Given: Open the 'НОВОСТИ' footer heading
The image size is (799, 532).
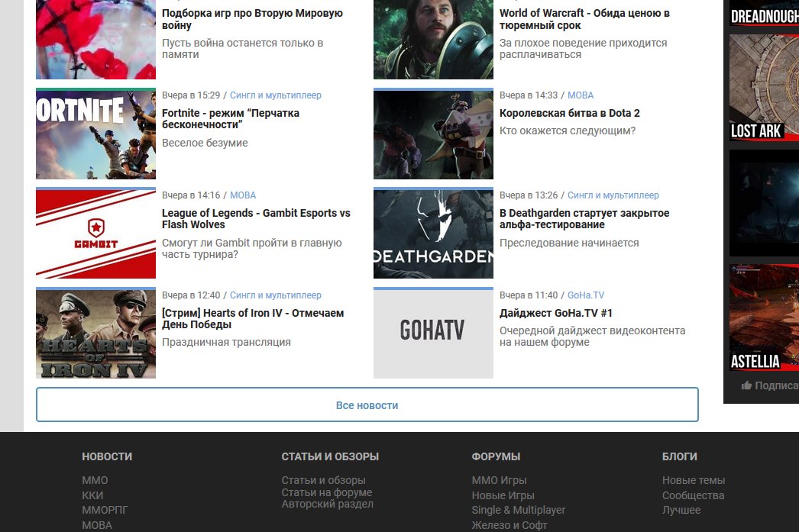Looking at the screenshot, I should (x=107, y=456).
